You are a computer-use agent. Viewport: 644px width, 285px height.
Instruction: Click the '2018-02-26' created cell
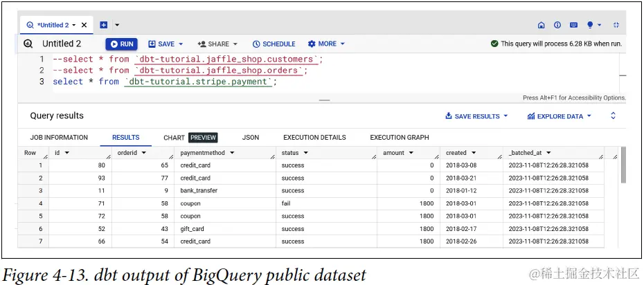click(x=471, y=241)
